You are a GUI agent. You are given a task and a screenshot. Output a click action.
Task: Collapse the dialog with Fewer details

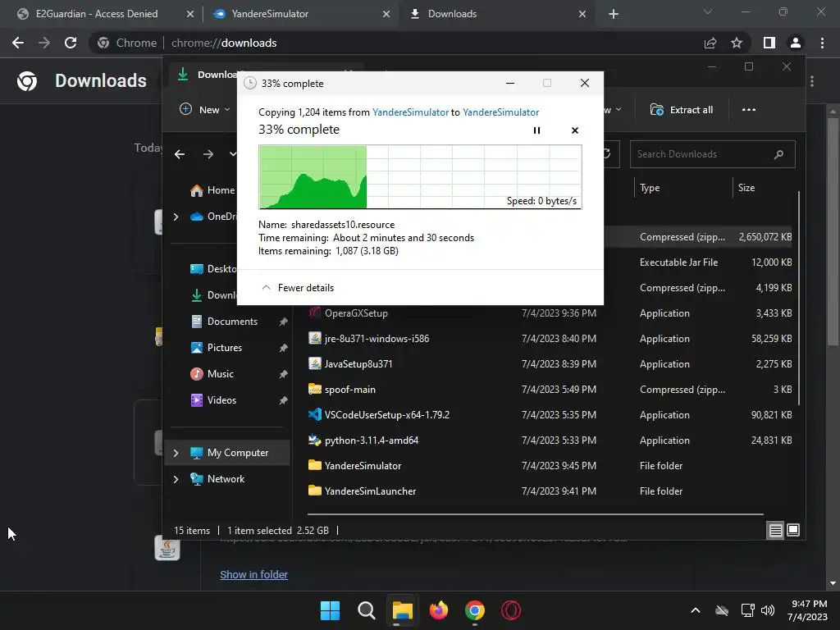297,288
